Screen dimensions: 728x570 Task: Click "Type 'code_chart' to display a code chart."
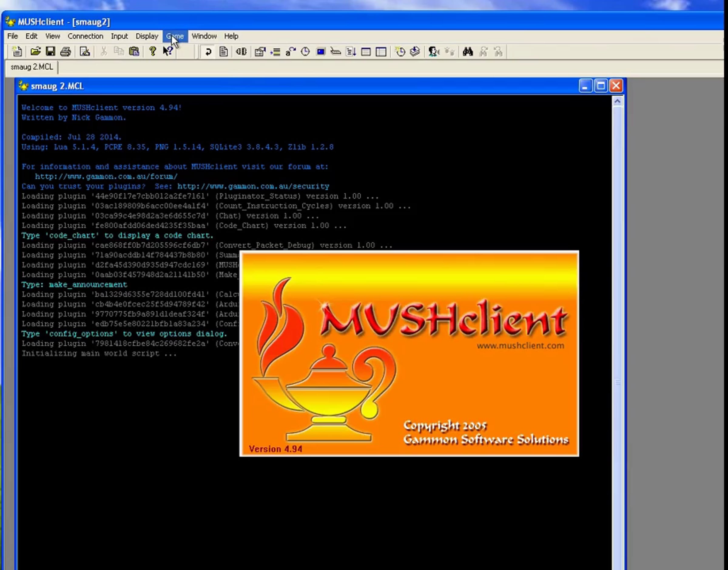(x=117, y=236)
